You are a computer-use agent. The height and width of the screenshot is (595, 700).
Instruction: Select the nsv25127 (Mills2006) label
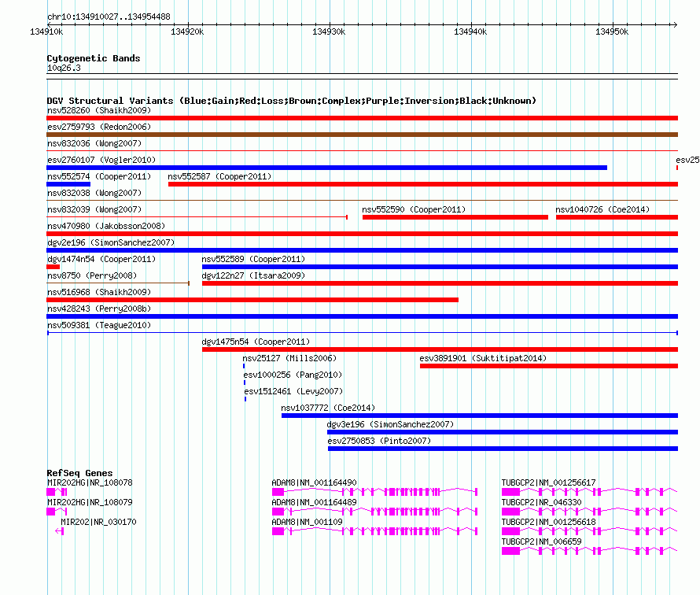[x=289, y=358]
